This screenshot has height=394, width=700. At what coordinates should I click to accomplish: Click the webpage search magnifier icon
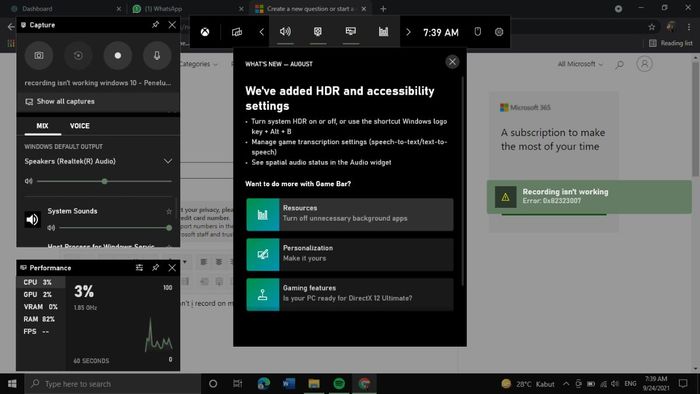620,65
